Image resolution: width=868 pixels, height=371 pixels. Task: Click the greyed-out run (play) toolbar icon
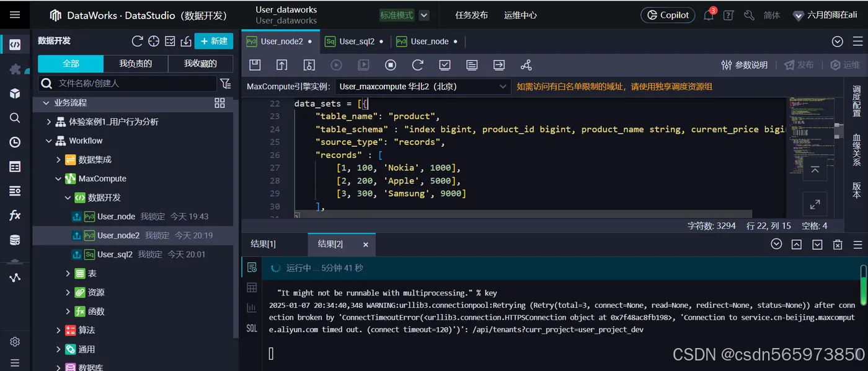pos(336,65)
